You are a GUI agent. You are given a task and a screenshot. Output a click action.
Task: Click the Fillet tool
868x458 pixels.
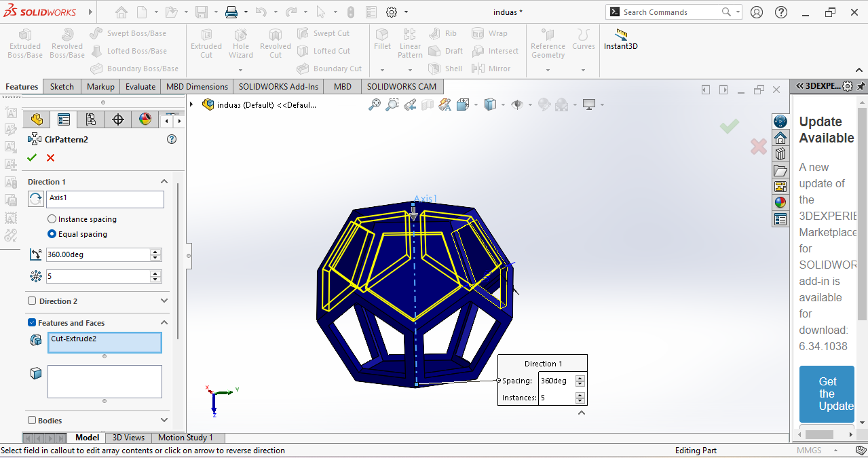pos(382,39)
